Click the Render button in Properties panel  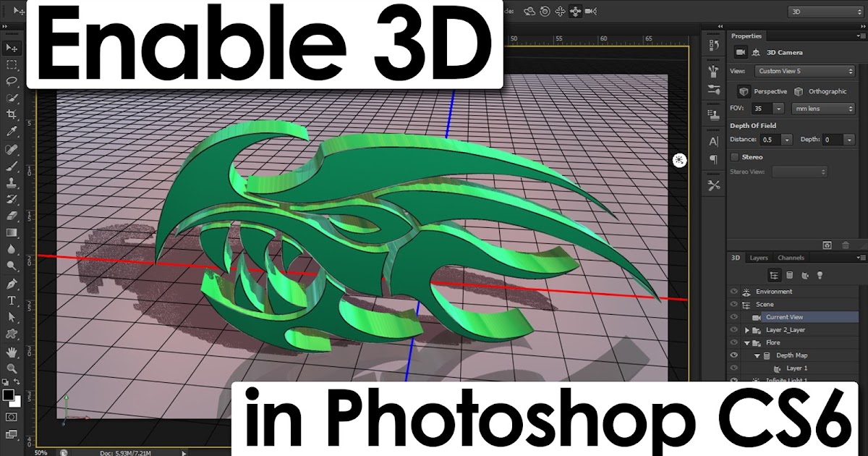coord(827,245)
